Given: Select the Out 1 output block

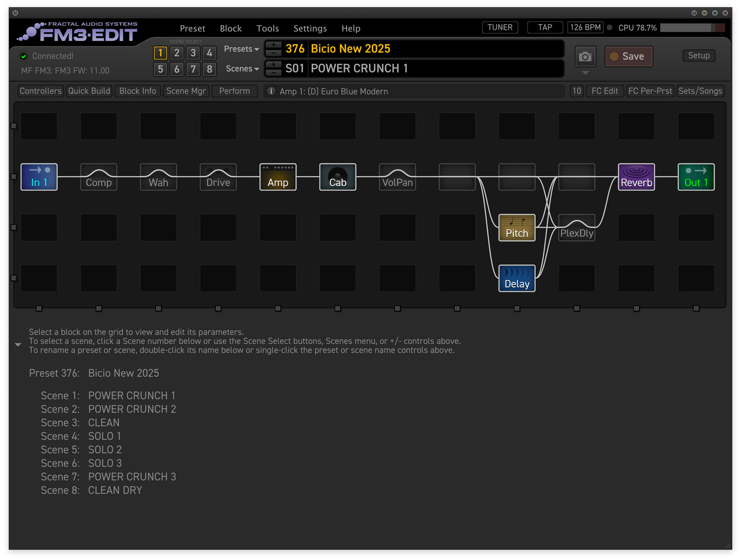Looking at the screenshot, I should 695,177.
